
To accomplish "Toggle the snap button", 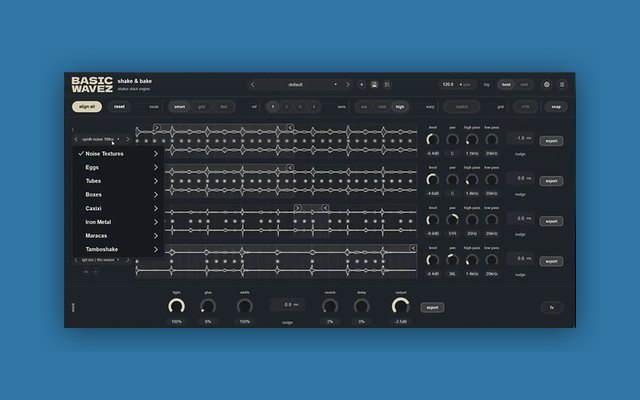I will (556, 107).
